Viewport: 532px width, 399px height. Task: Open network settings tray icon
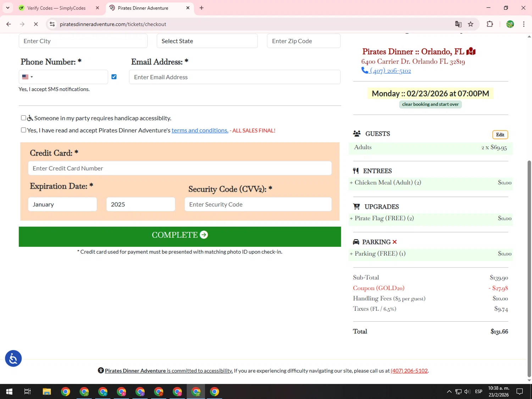pos(458,392)
